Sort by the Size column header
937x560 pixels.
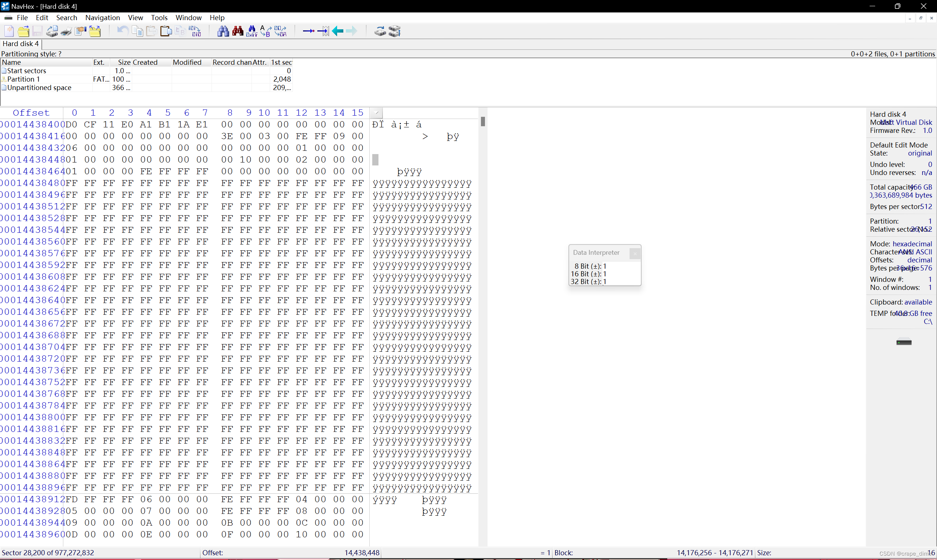point(124,62)
